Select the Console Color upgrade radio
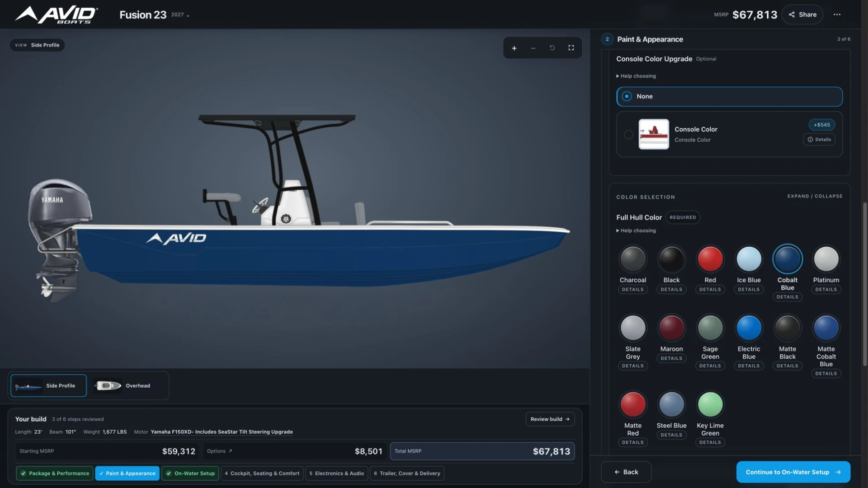The height and width of the screenshot is (488, 868). 628,134
